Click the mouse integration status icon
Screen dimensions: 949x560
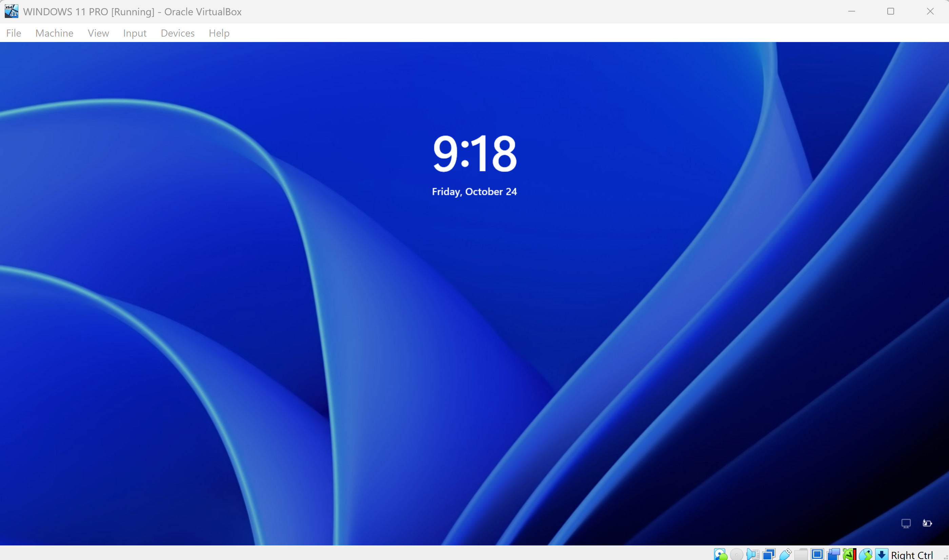pos(866,554)
